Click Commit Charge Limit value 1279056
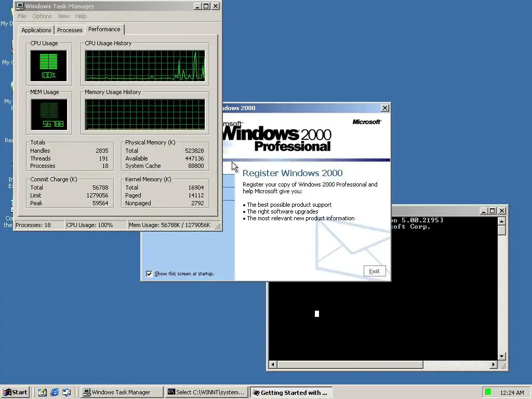The width and height of the screenshot is (532, 399). coord(97,195)
